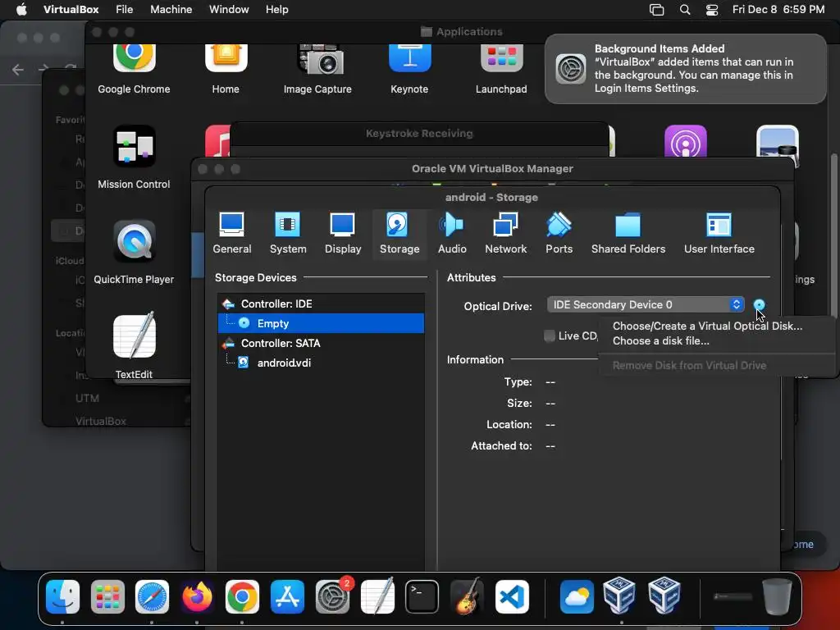Choose a disk file menu option
The height and width of the screenshot is (630, 840).
[660, 340]
